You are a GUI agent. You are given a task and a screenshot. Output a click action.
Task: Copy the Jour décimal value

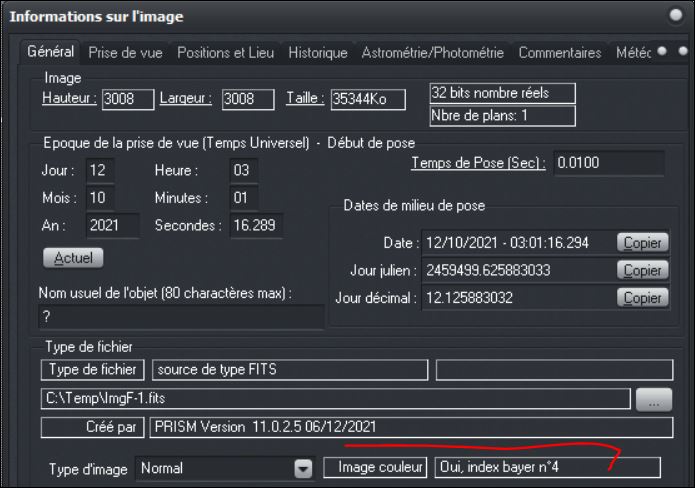[641, 298]
